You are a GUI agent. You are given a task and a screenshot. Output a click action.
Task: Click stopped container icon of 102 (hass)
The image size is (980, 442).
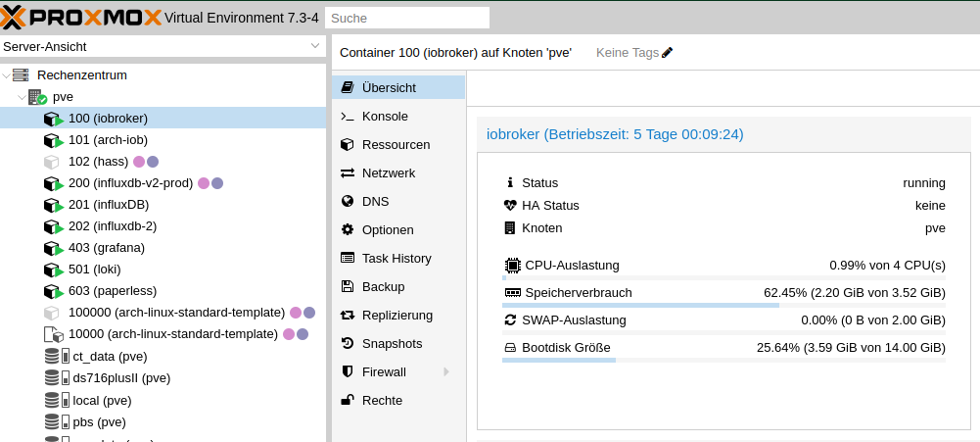51,162
